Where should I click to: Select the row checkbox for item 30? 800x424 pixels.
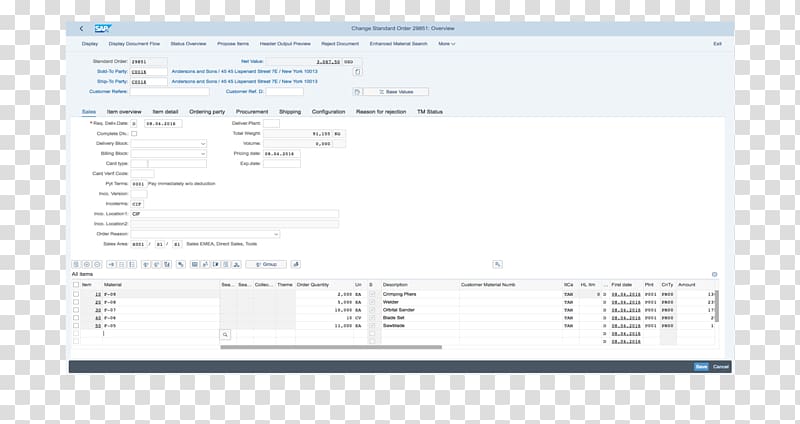(x=76, y=310)
